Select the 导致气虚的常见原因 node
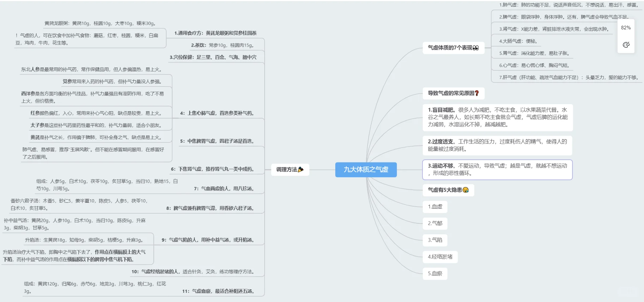Image resolution: width=644 pixels, height=302 pixels. coord(453,93)
